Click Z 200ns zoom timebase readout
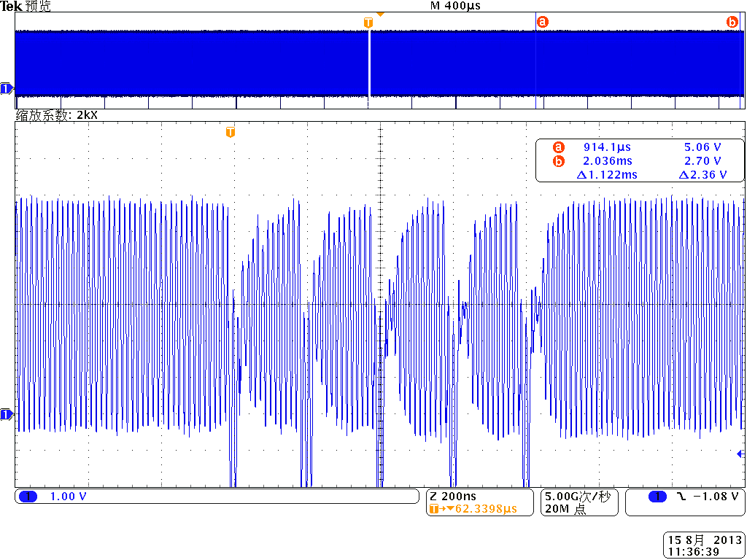Viewport: 747px width, 560px height. [452, 496]
